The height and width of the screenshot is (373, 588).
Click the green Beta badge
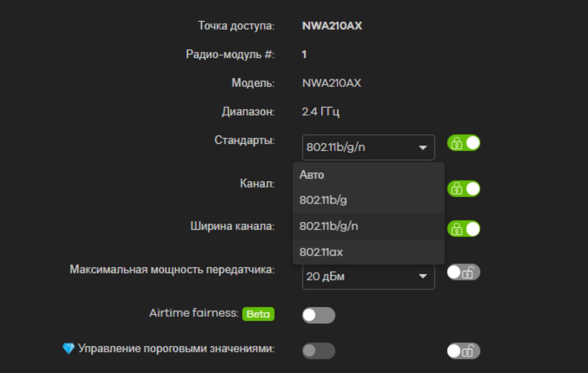coord(258,314)
